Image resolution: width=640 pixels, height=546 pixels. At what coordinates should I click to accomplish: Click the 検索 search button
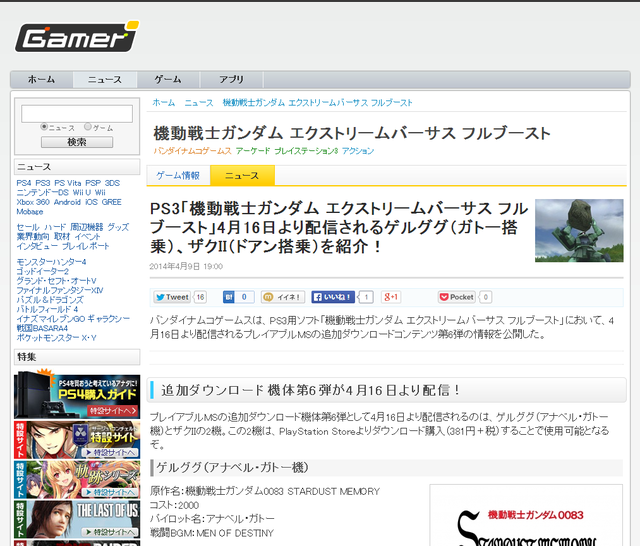(x=77, y=142)
